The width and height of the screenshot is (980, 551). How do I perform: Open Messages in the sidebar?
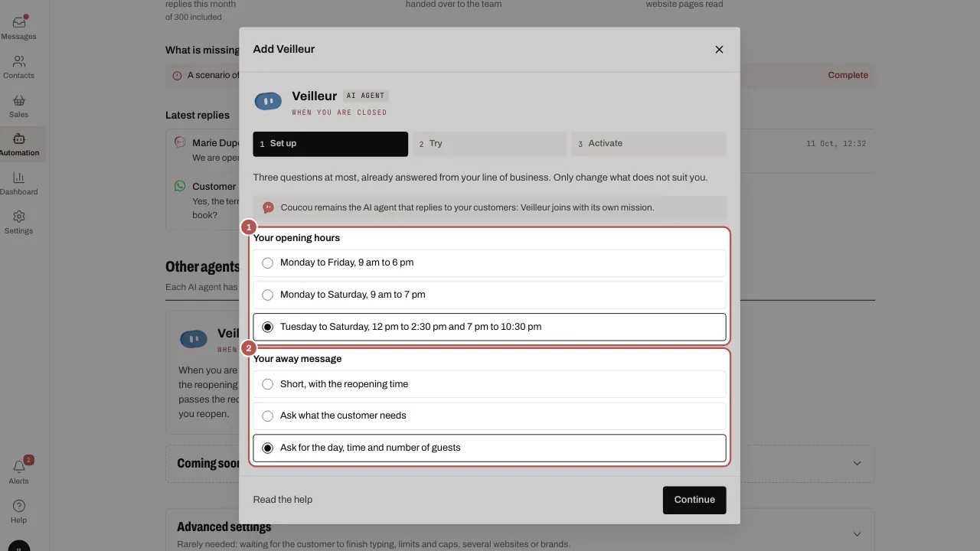19,28
